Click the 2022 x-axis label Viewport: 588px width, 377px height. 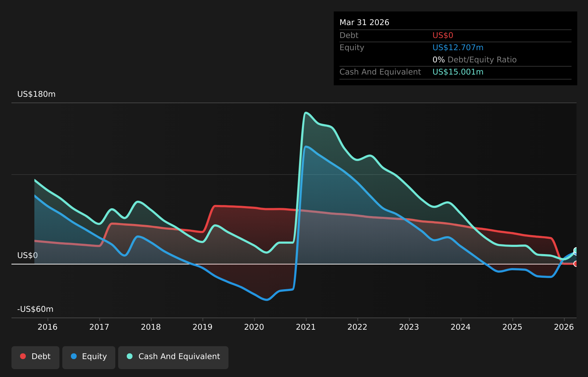tap(357, 327)
